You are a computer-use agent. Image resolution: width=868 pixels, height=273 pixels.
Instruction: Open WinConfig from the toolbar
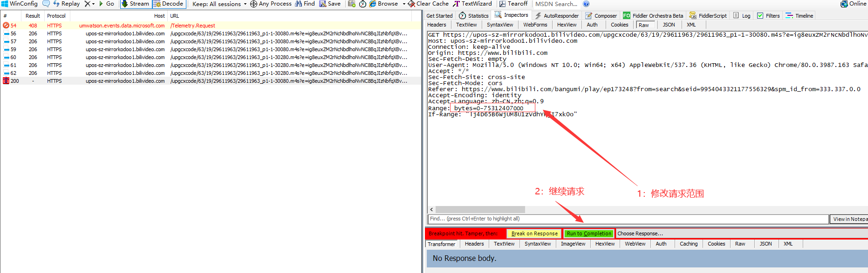[x=19, y=4]
